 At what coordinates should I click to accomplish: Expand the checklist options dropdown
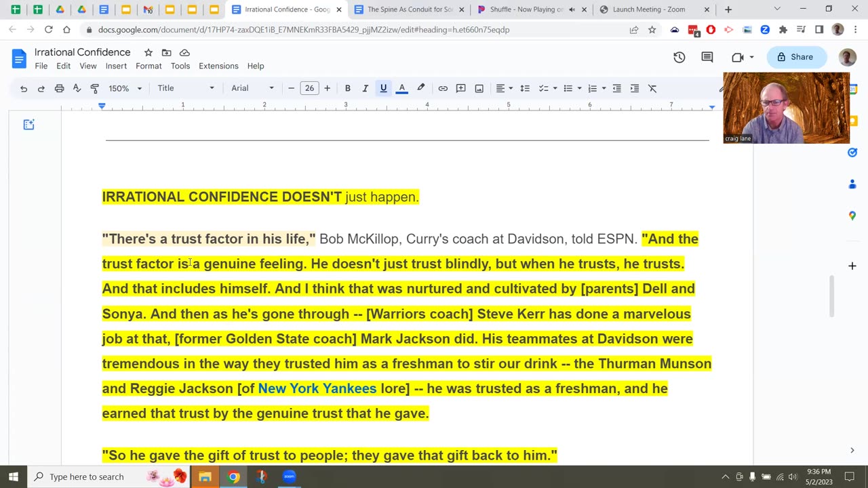(x=555, y=88)
